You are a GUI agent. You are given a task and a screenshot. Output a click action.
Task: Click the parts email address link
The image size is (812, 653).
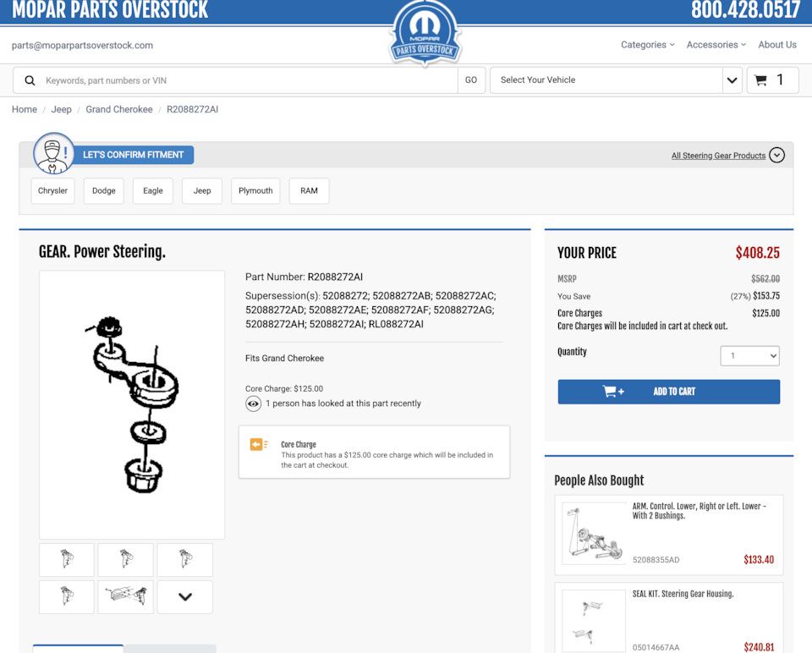[x=82, y=45]
